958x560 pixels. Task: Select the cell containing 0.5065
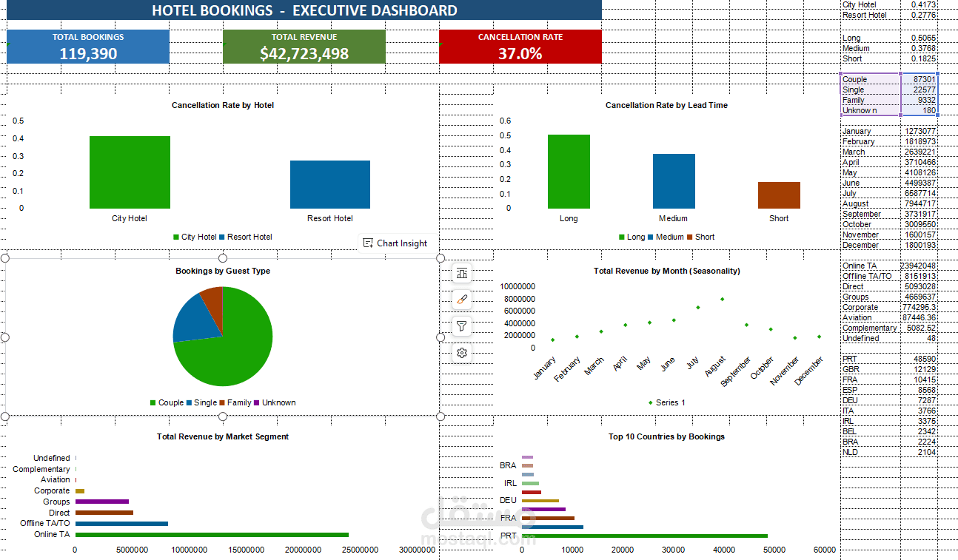919,38
